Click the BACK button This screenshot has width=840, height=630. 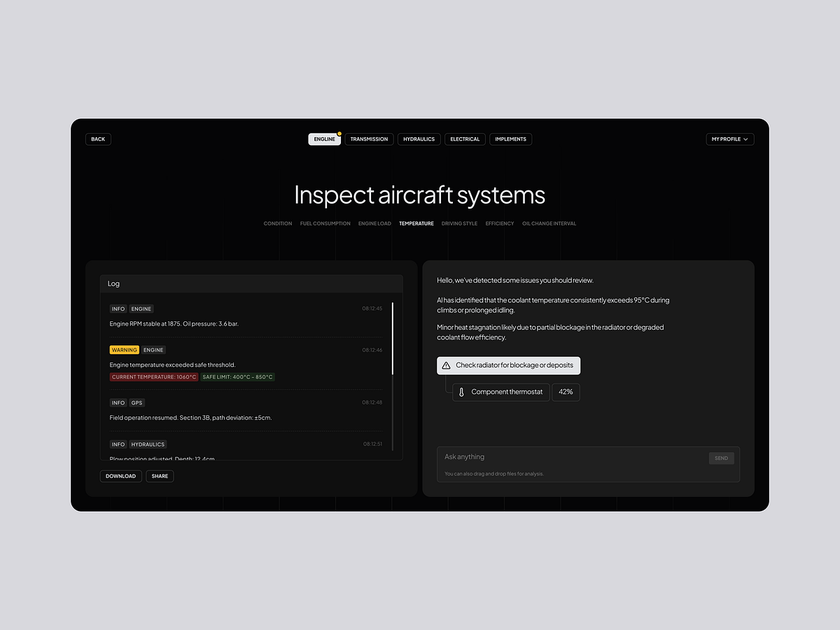[98, 139]
